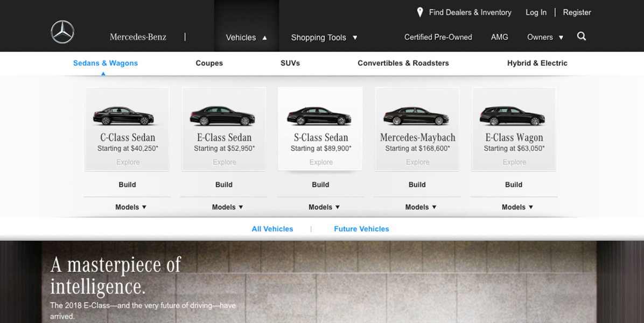Open the search magnifier icon
644x323 pixels.
pos(582,37)
